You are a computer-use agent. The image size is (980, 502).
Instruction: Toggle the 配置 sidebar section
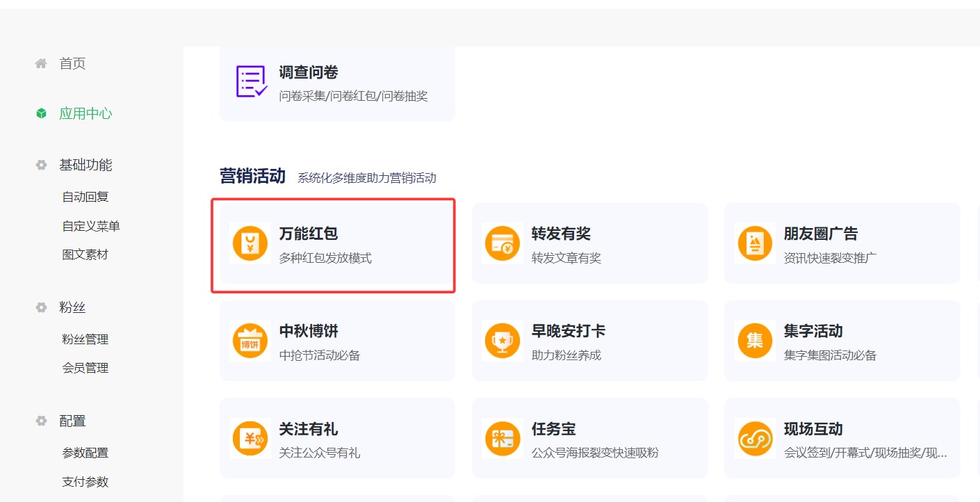72,421
